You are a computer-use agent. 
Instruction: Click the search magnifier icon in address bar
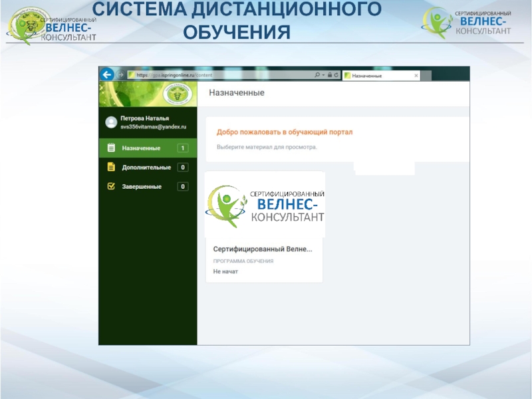[317, 74]
